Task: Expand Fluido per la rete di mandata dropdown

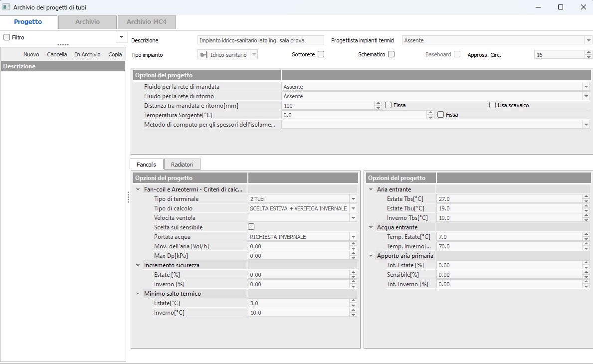Action: click(x=586, y=87)
